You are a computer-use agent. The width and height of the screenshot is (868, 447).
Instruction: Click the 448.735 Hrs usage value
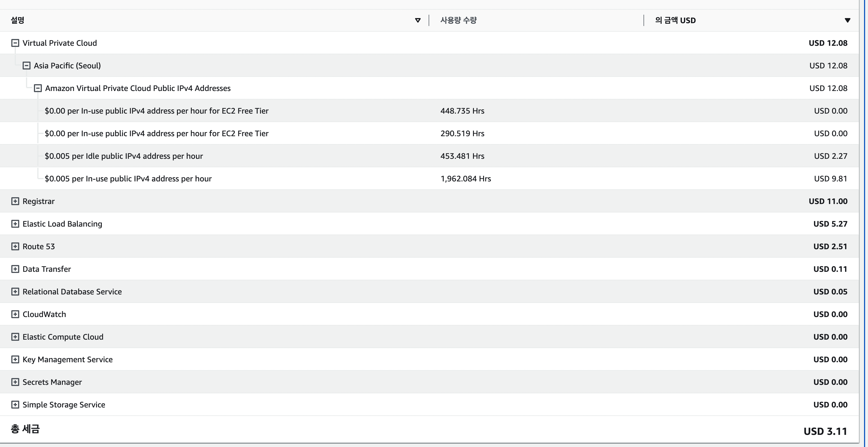pyautogui.click(x=462, y=111)
